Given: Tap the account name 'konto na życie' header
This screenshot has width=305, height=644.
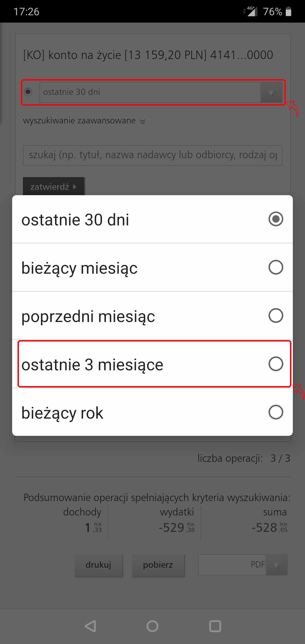Looking at the screenshot, I should coord(148,55).
